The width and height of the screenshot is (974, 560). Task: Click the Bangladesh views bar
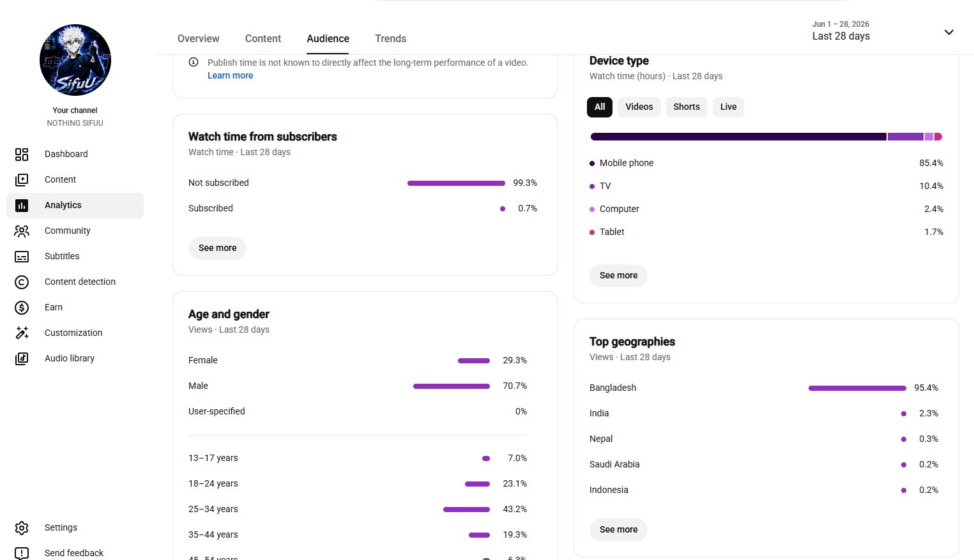pos(857,388)
